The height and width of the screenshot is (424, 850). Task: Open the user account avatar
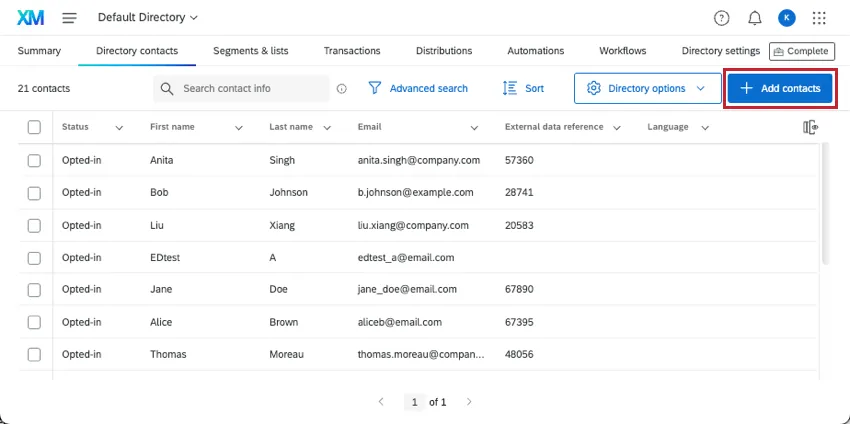[787, 18]
